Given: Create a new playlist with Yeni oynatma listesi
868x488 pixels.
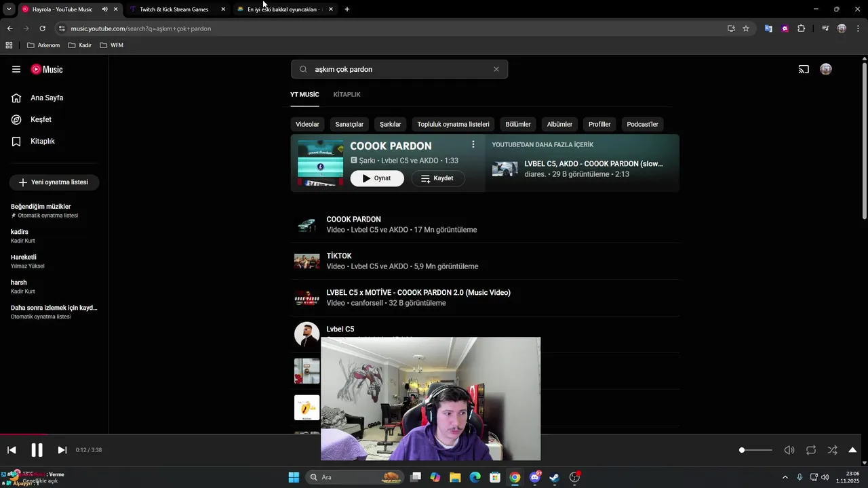Looking at the screenshot, I should click(54, 182).
